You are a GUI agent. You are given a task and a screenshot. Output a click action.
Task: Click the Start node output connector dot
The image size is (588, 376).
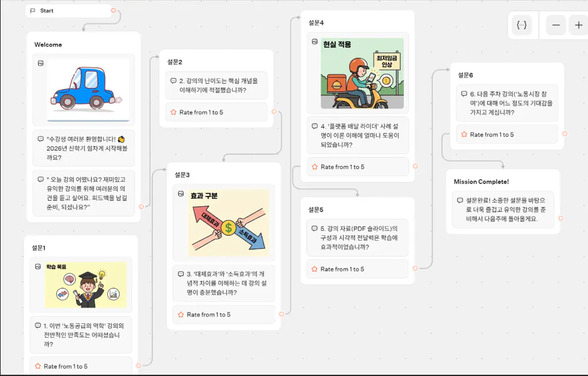click(113, 10)
